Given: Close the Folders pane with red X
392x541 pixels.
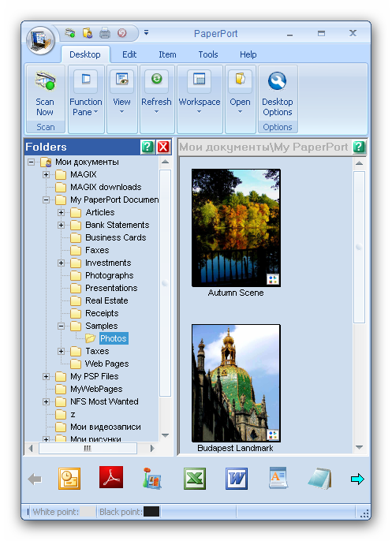Looking at the screenshot, I should click(x=163, y=147).
